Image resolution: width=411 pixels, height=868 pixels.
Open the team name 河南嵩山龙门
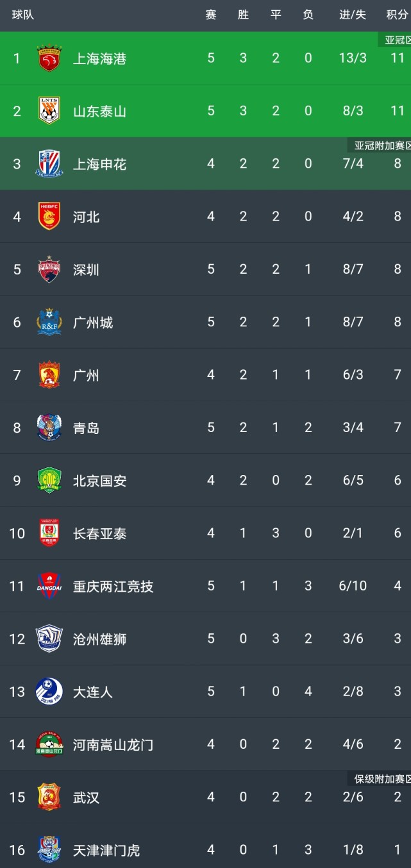[113, 744]
